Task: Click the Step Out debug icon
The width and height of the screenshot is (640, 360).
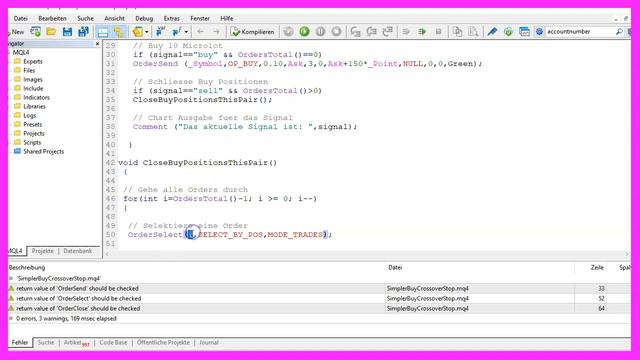Action: point(387,31)
